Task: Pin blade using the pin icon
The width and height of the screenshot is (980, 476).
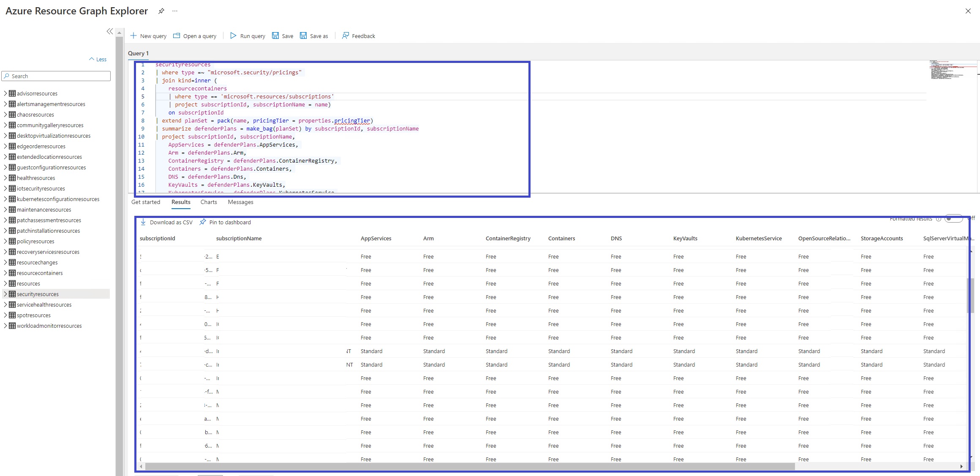Action: point(161,11)
